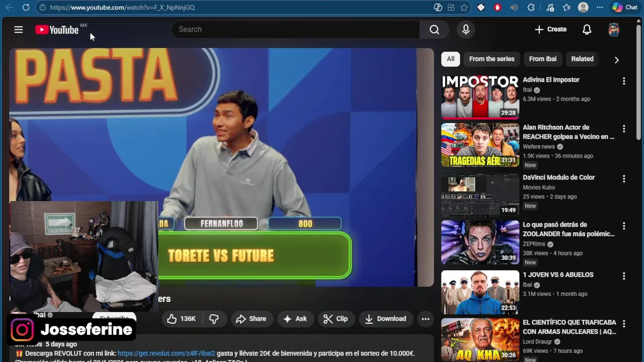The height and width of the screenshot is (362, 644).
Task: Open options menu for ZOOLANDER video
Action: tap(624, 226)
